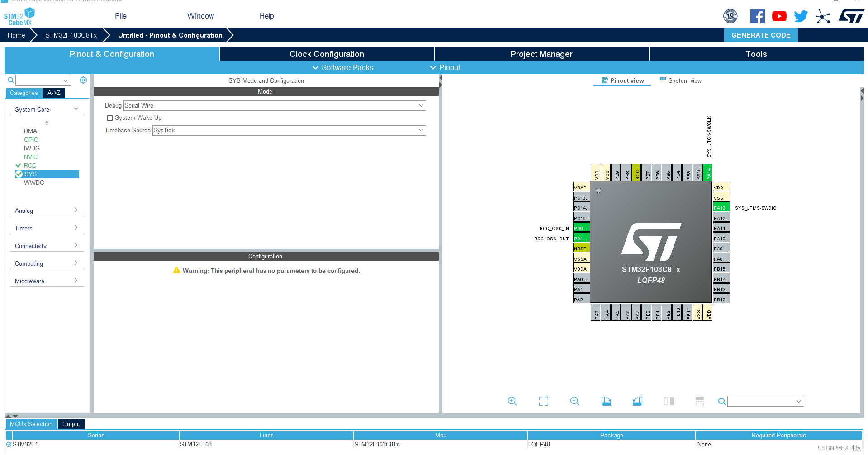This screenshot has height=455, width=868.
Task: Open the Output tab
Action: click(71, 424)
